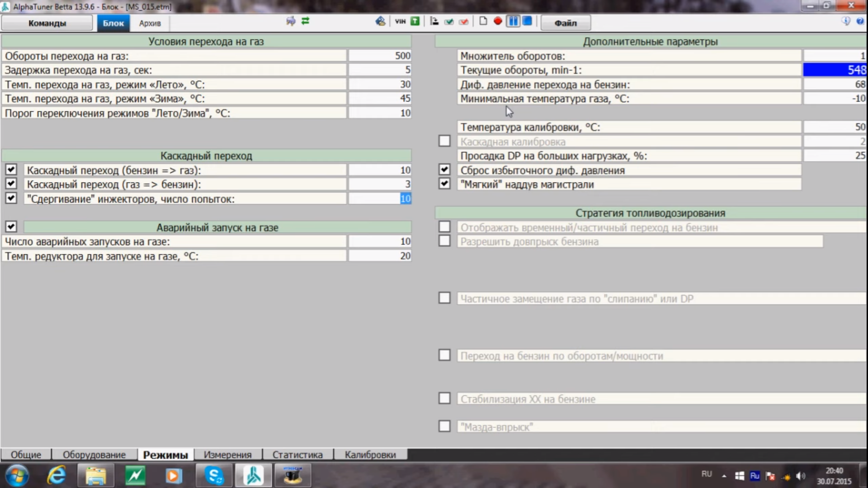Click the red checkmark toolbar icon
Screen dimensions: 868x488
[x=463, y=22]
